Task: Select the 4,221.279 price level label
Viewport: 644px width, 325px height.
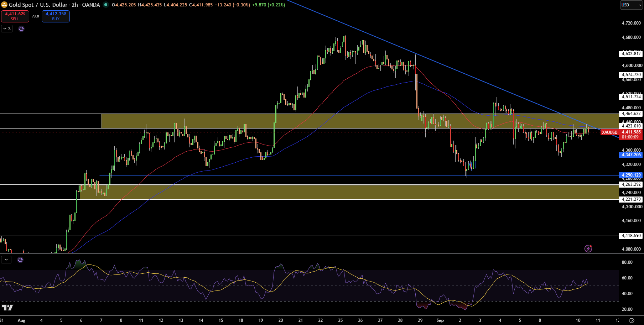Action: (631, 199)
